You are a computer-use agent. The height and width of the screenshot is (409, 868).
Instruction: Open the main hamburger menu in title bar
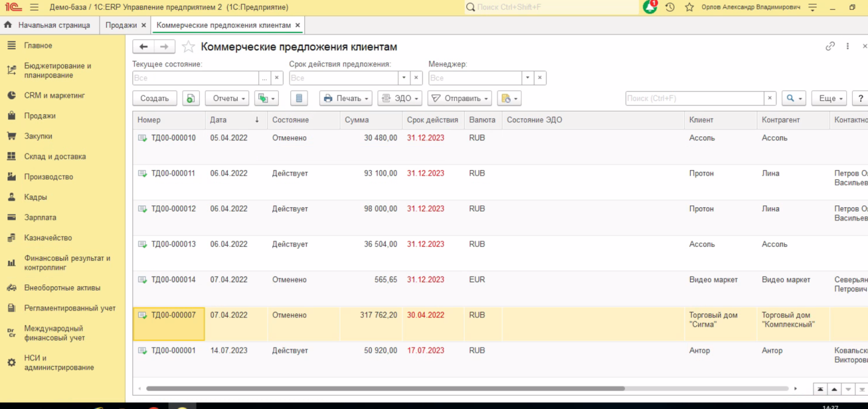(34, 7)
